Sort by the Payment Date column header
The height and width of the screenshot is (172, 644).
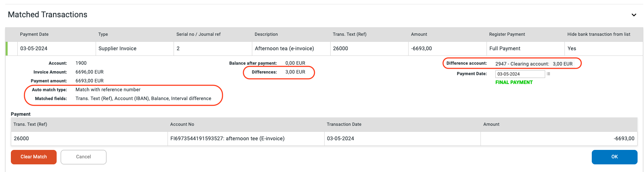tap(34, 35)
